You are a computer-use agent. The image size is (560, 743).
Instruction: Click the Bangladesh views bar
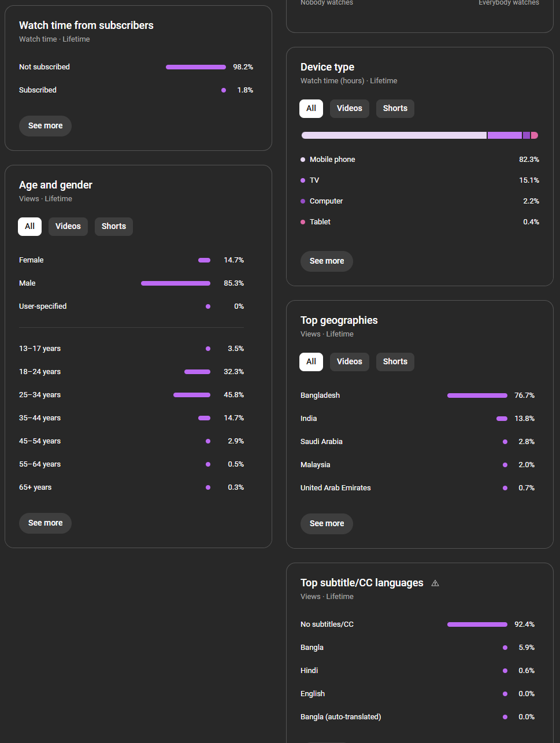[x=477, y=395]
